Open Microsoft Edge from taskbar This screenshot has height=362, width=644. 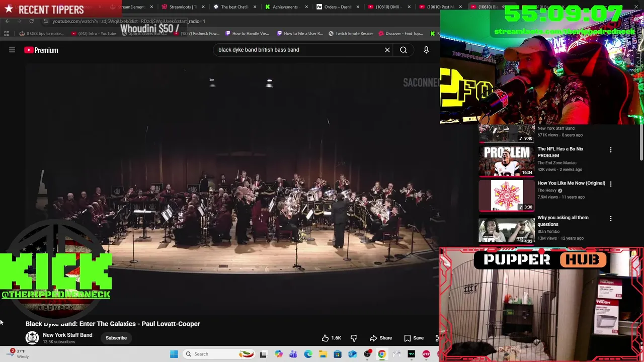click(x=308, y=354)
